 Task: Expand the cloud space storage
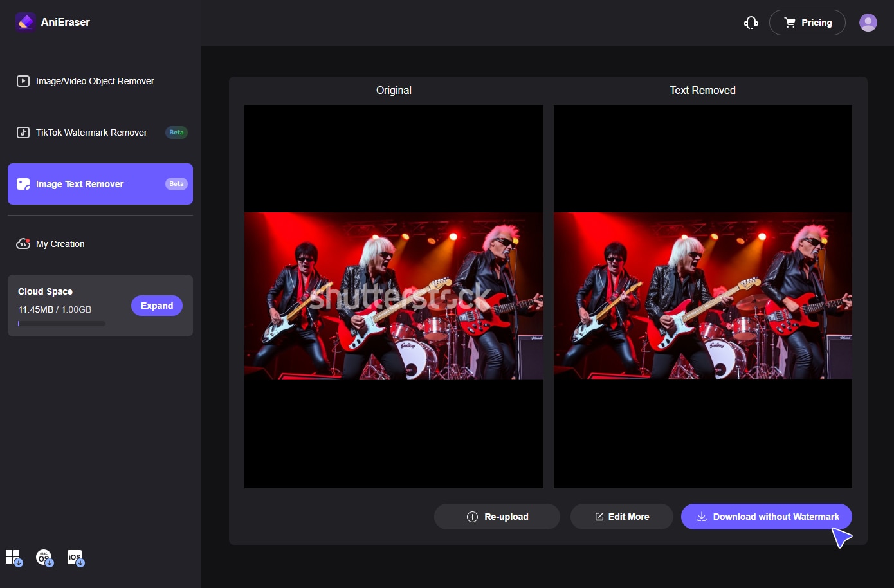pyautogui.click(x=157, y=306)
